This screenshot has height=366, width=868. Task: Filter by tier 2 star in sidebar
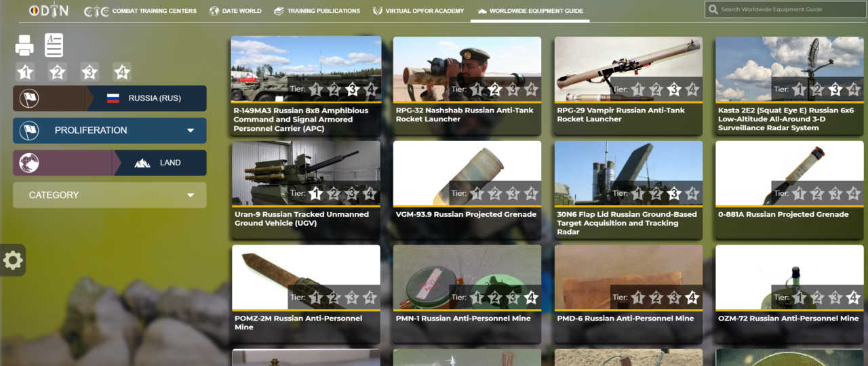click(x=57, y=72)
